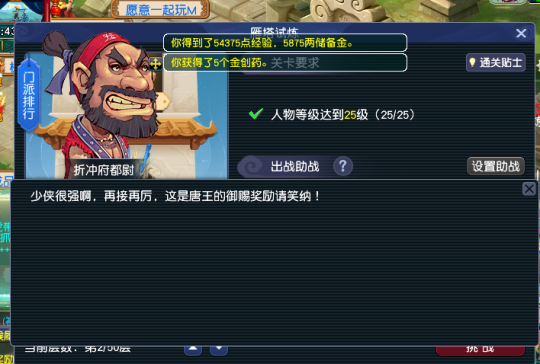Close the 雁塔试炼 window
The width and height of the screenshot is (540, 364).
point(521,33)
